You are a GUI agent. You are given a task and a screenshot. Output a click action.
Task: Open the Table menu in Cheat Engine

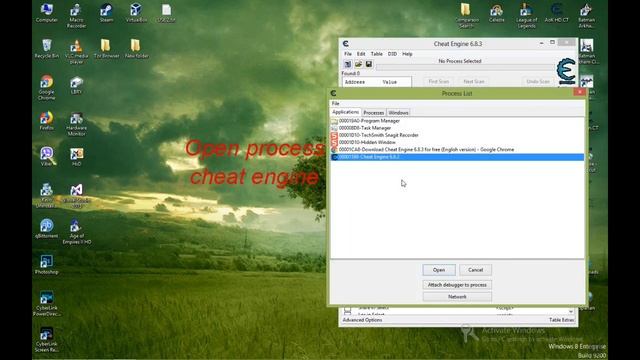pyautogui.click(x=376, y=54)
